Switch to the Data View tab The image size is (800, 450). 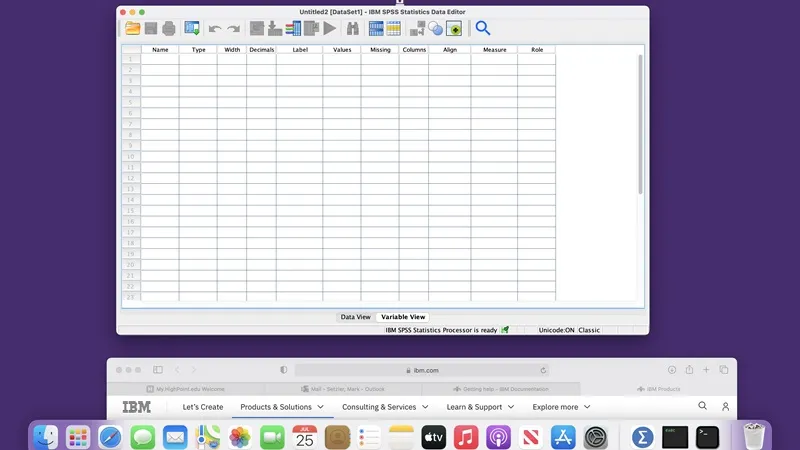pyautogui.click(x=356, y=317)
